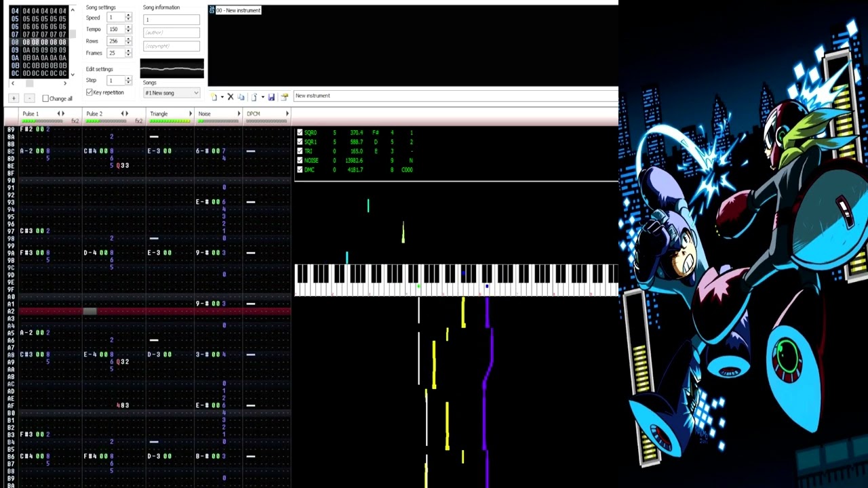This screenshot has width=868, height=488.
Task: Click the piano keyboard display
Action: point(456,280)
